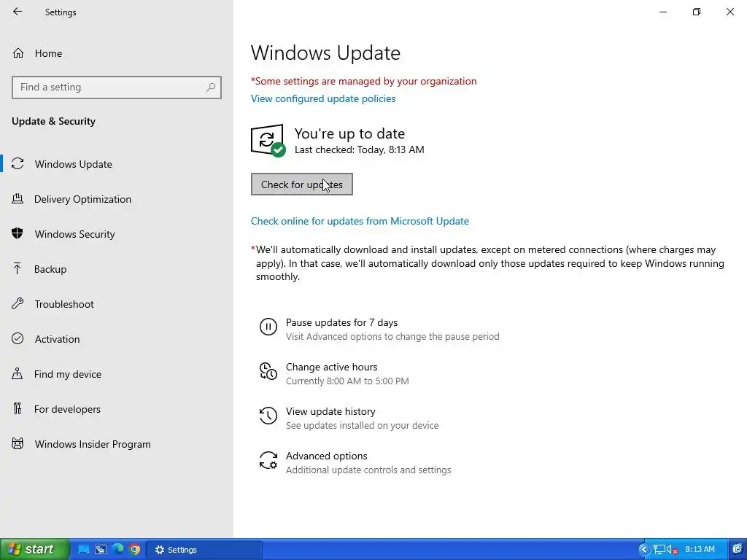This screenshot has width=747, height=560.
Task: Click the Windows Security shield icon
Action: 18,233
